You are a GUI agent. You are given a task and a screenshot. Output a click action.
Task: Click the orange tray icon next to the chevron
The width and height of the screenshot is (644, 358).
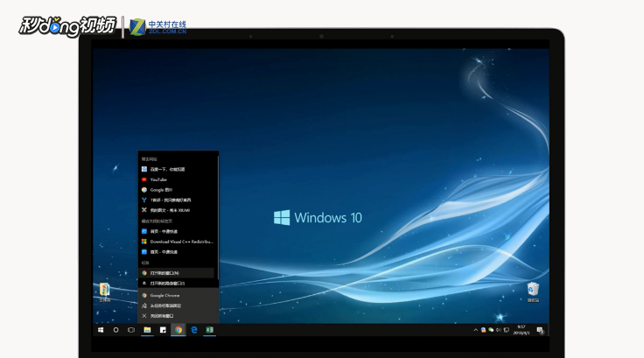pos(483,330)
